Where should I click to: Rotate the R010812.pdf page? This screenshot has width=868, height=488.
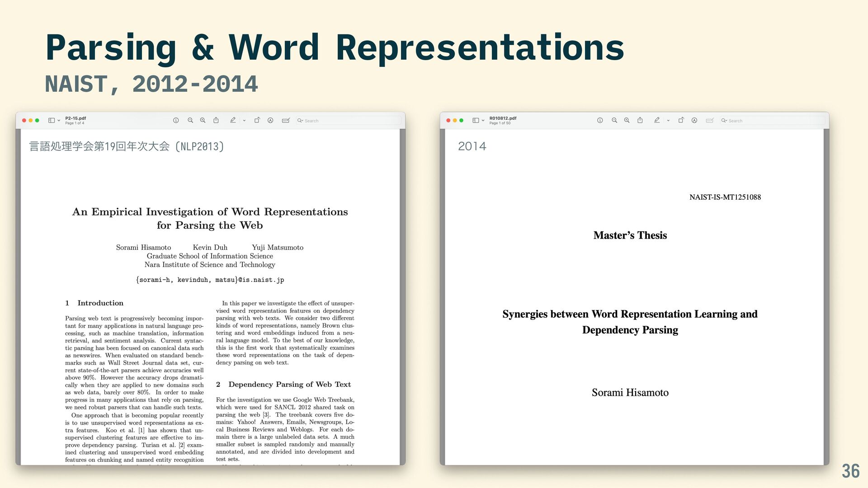pyautogui.click(x=681, y=120)
